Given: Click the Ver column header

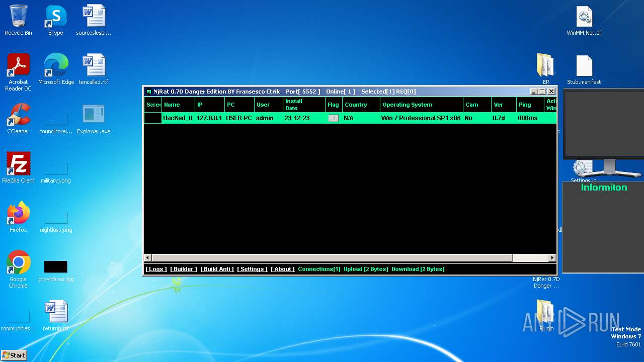Looking at the screenshot, I should [x=504, y=105].
